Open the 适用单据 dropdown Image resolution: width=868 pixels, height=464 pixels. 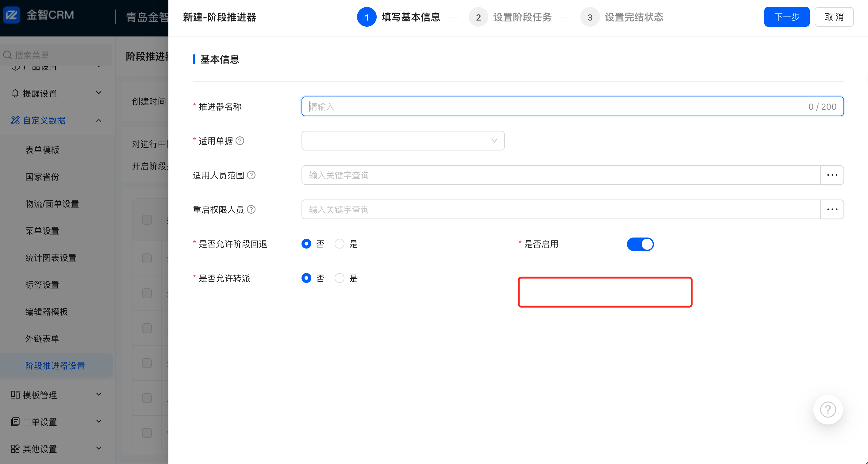403,141
